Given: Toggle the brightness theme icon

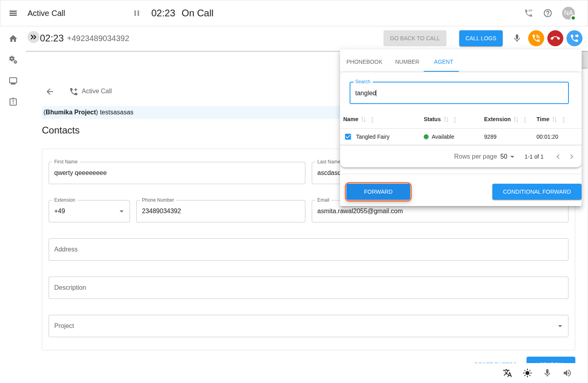Looking at the screenshot, I should (527, 373).
